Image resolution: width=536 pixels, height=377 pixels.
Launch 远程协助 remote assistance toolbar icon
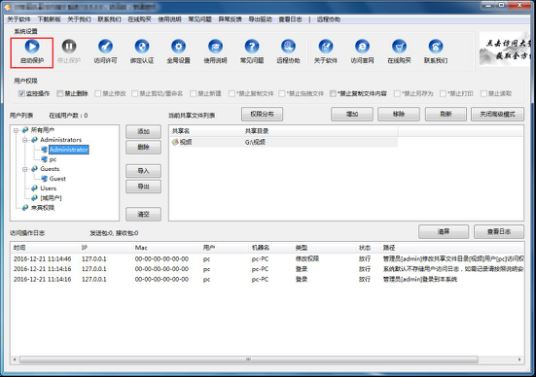point(288,46)
